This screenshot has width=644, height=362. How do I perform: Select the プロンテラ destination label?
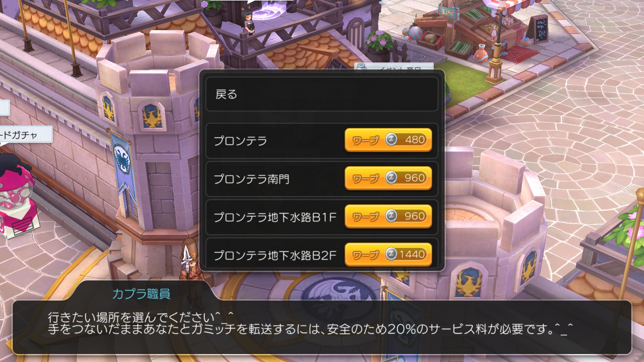coord(240,141)
